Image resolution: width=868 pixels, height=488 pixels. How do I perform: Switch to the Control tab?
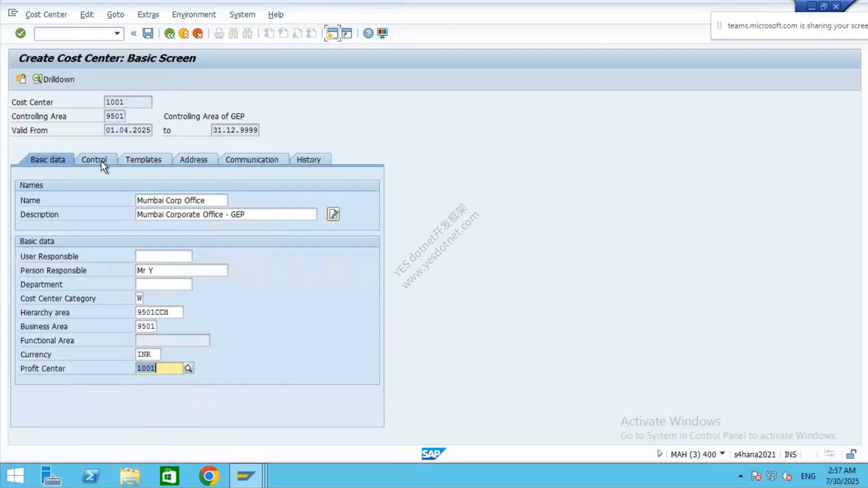(94, 160)
